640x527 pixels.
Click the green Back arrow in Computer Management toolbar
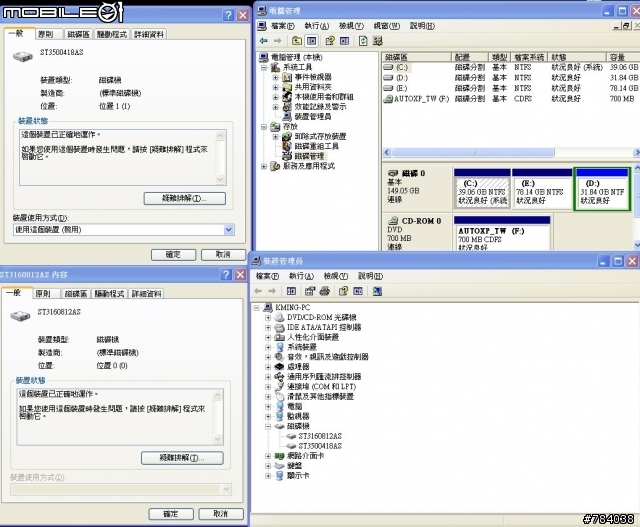[x=264, y=41]
